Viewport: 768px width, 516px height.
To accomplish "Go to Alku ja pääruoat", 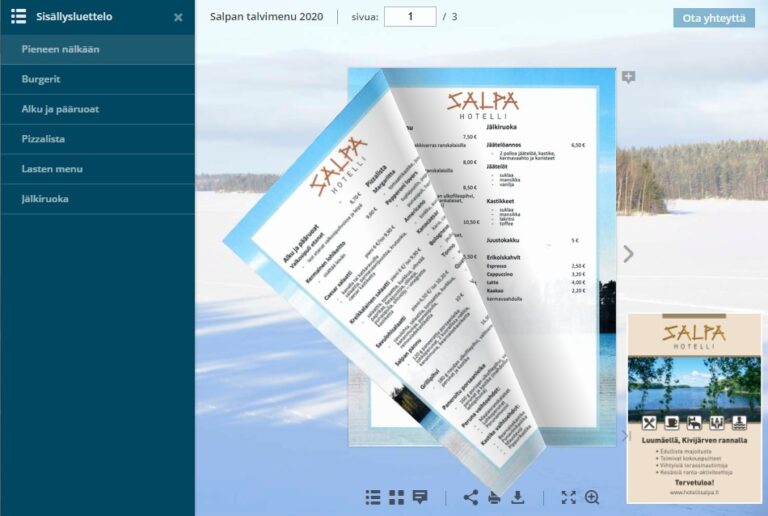I will coord(97,109).
